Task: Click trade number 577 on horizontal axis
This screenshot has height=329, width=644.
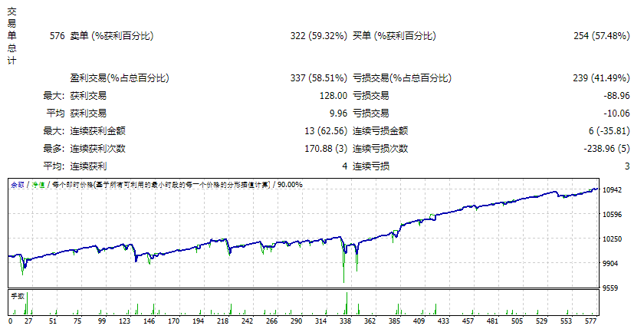Action: tap(590, 321)
